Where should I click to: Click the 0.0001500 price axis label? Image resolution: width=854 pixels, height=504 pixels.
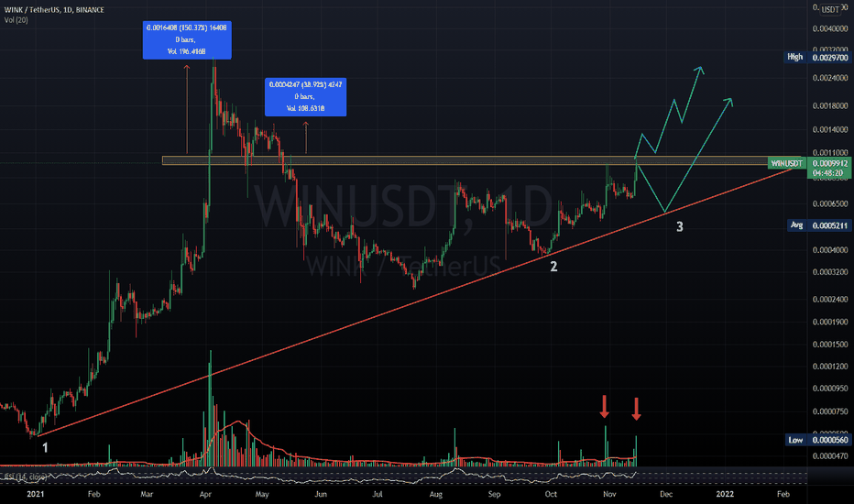click(830, 345)
